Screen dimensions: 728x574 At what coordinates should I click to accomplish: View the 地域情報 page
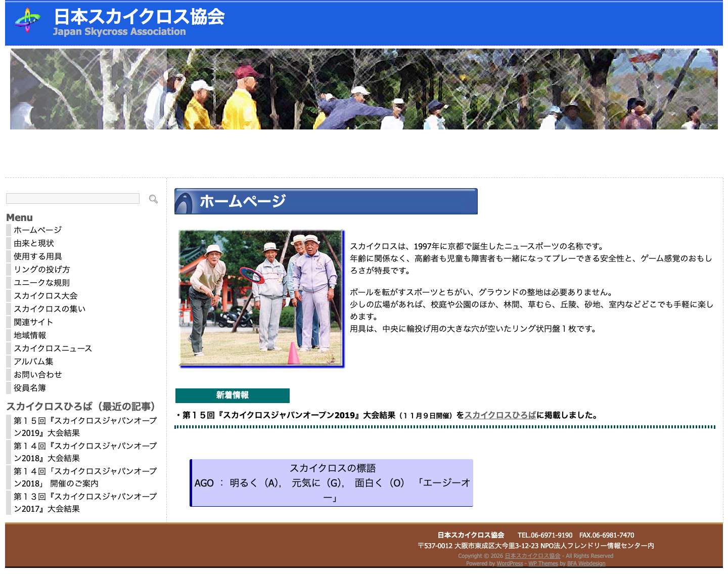coord(30,335)
